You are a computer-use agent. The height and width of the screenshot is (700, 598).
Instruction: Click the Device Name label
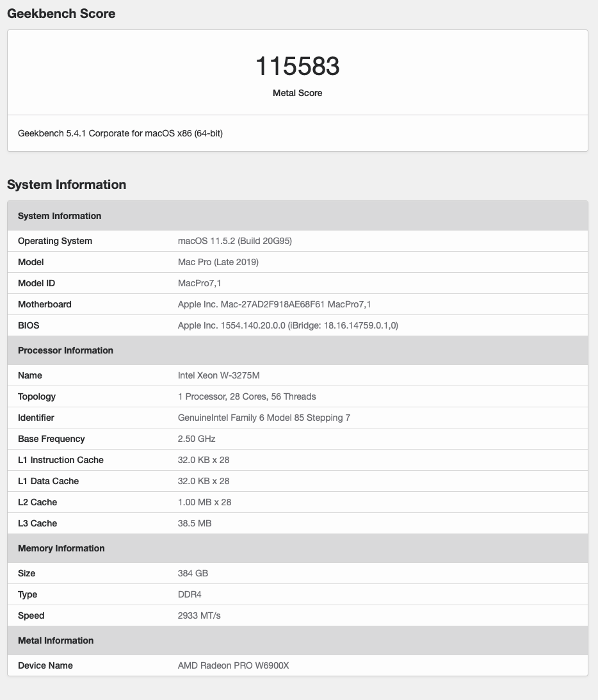tap(45, 665)
